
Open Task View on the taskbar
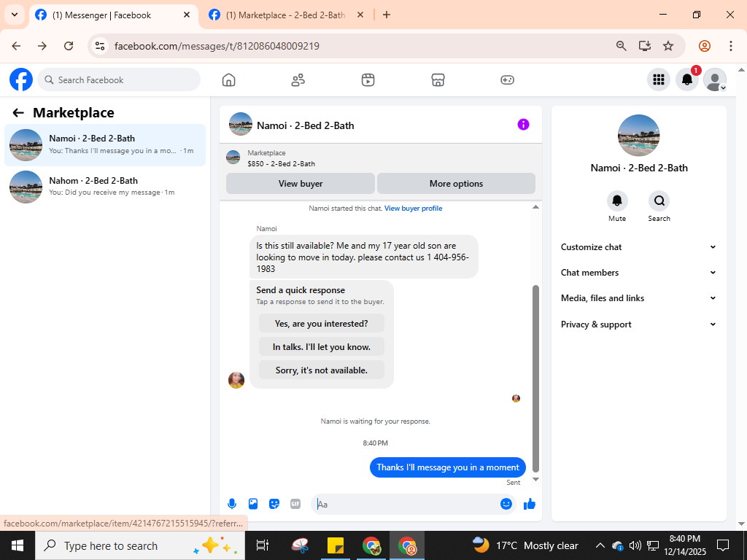coord(262,545)
